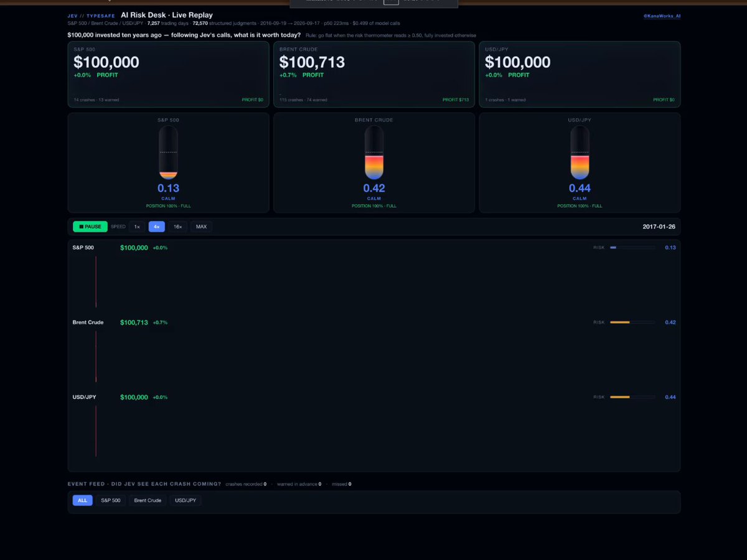Image resolution: width=747 pixels, height=560 pixels.
Task: Switch replay speed to 16×
Action: coord(177,226)
